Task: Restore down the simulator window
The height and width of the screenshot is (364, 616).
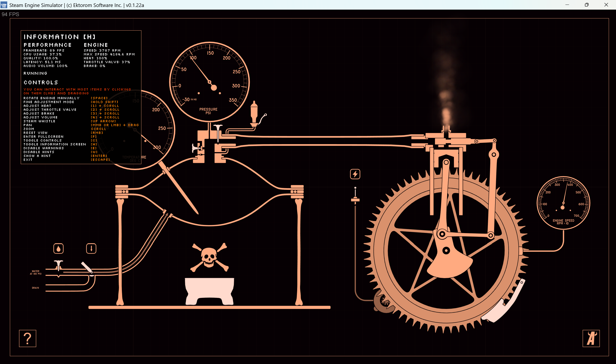Action: pos(587,5)
